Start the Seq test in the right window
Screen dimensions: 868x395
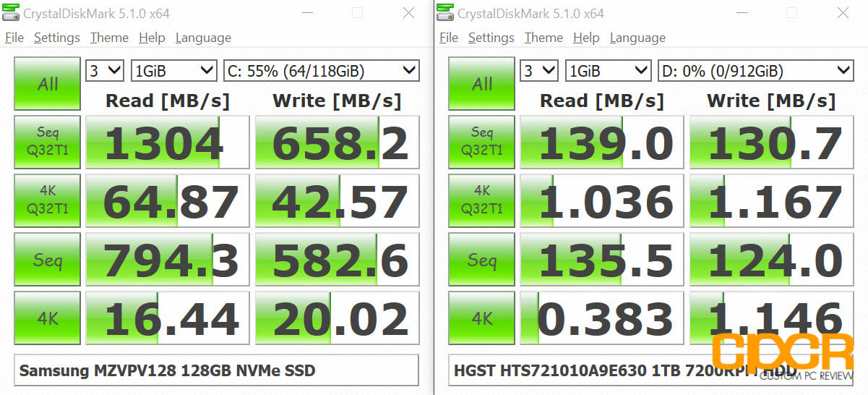tap(481, 259)
